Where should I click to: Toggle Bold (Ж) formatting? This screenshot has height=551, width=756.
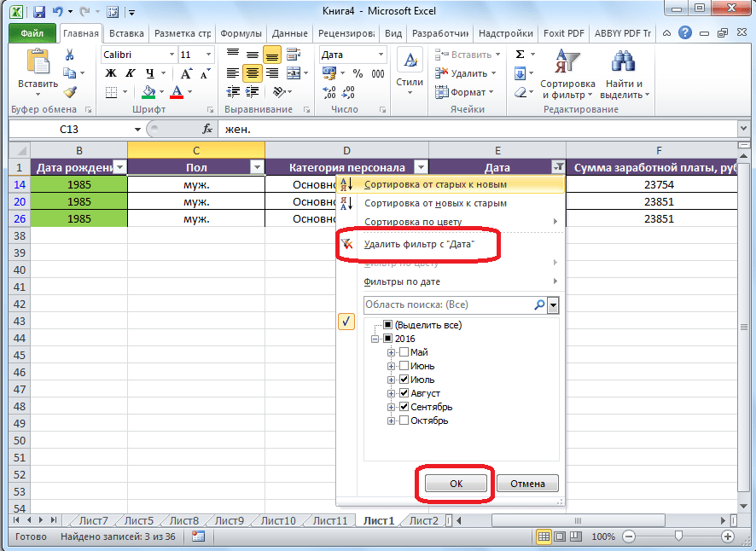pyautogui.click(x=110, y=73)
